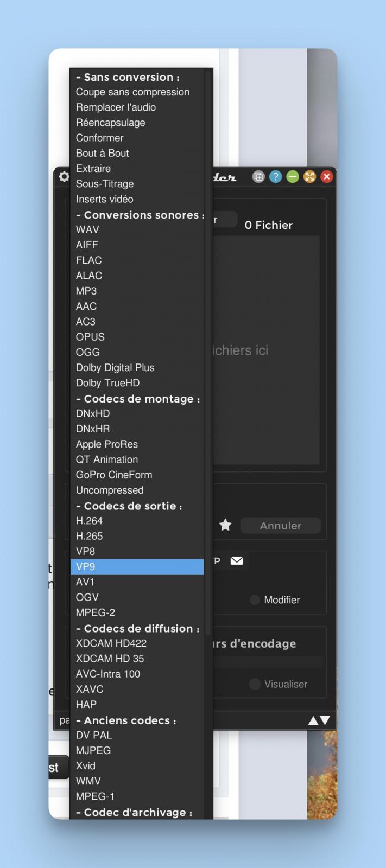The height and width of the screenshot is (868, 386).
Task: Click the gray window list icon
Action: pos(258,177)
